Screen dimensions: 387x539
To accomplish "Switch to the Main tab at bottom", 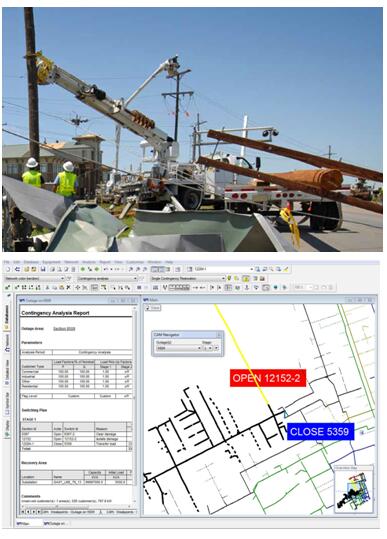I will [x=25, y=524].
